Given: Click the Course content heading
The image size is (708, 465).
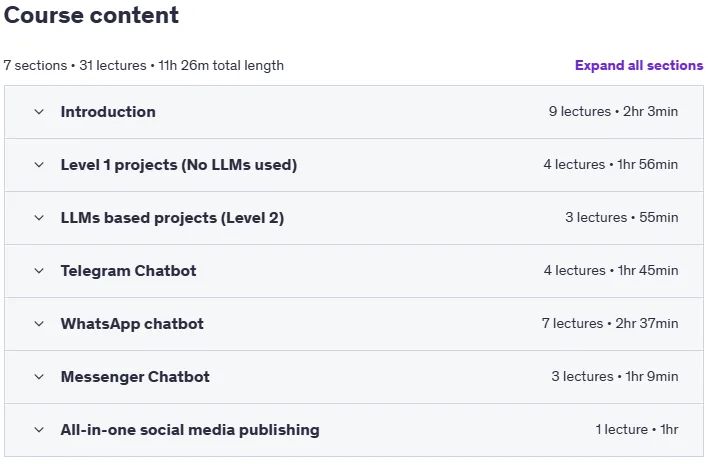Looking at the screenshot, I should click(91, 15).
